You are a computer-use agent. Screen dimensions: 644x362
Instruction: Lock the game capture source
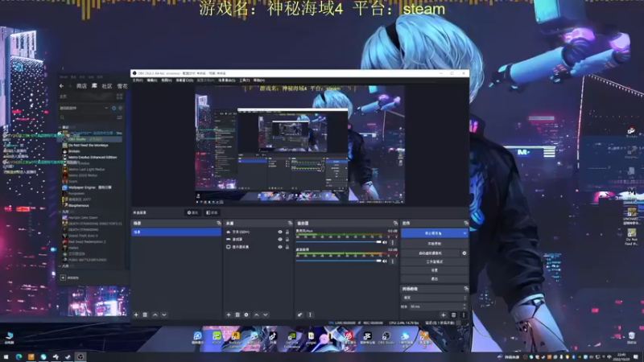(x=287, y=239)
